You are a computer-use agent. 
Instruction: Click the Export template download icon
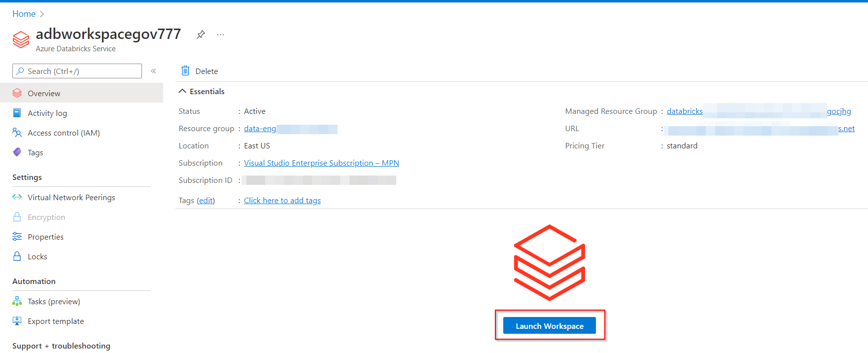pyautogui.click(x=17, y=320)
